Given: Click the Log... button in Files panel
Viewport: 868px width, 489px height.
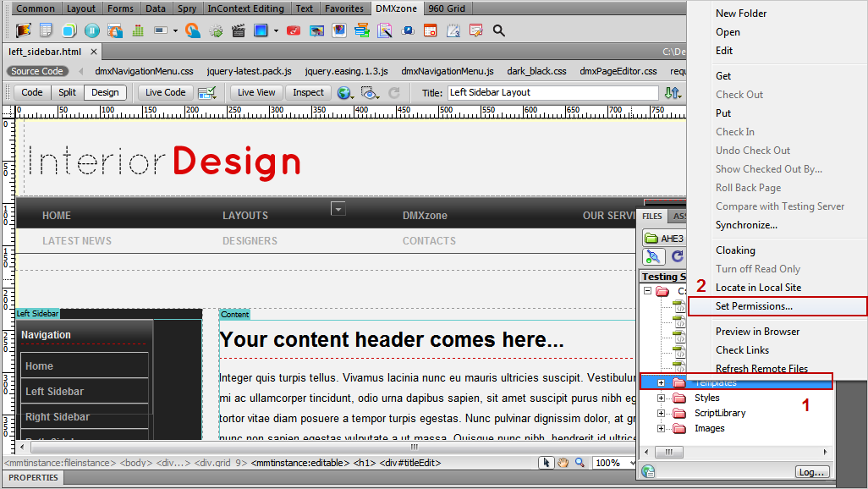Looking at the screenshot, I should click(813, 472).
